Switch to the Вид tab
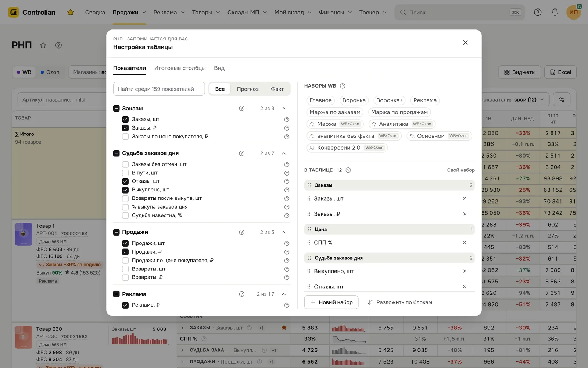 pyautogui.click(x=219, y=68)
